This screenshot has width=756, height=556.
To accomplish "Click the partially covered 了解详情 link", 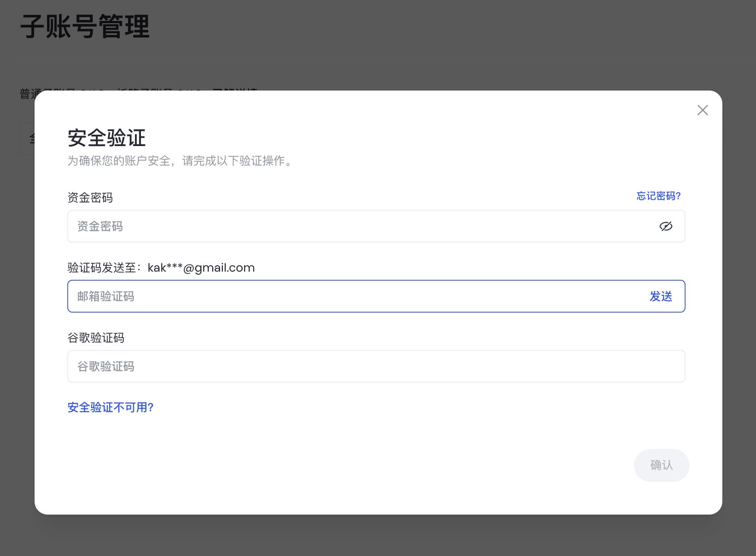I will point(235,89).
